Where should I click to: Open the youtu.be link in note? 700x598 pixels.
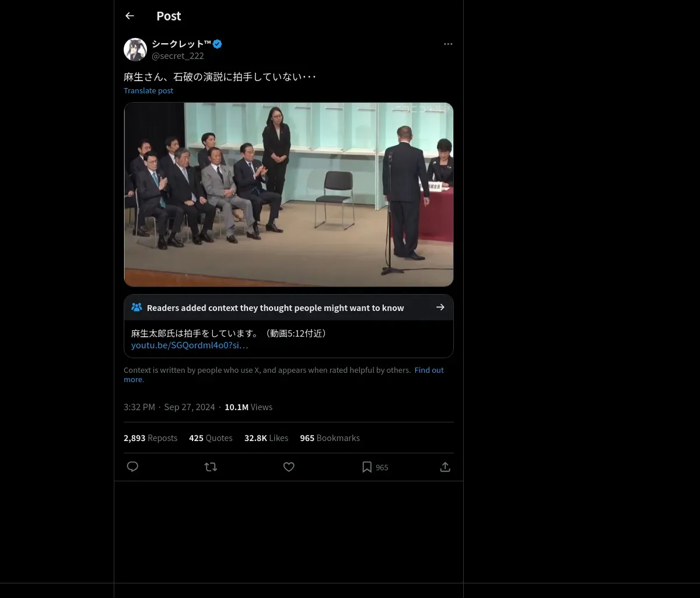coord(190,345)
